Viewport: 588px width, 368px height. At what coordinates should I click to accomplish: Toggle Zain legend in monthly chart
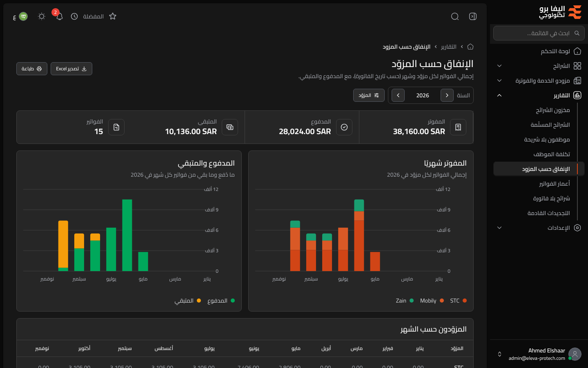405,301
